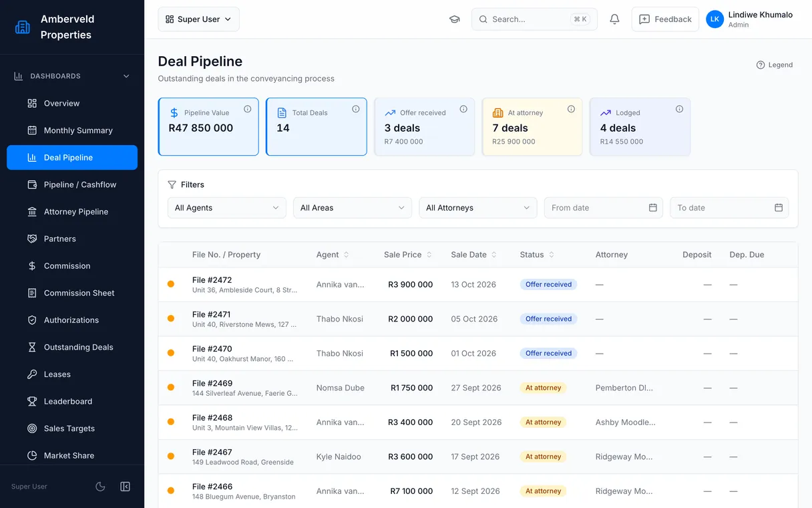Click the Market Share pie chart icon
This screenshot has height=508, width=812.
coord(32,455)
